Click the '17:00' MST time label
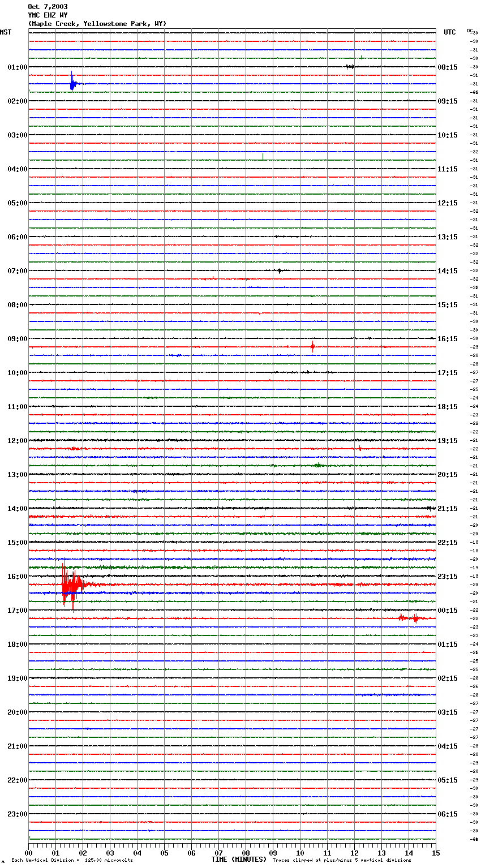Screen dimensions: 481x868 tap(18, 611)
